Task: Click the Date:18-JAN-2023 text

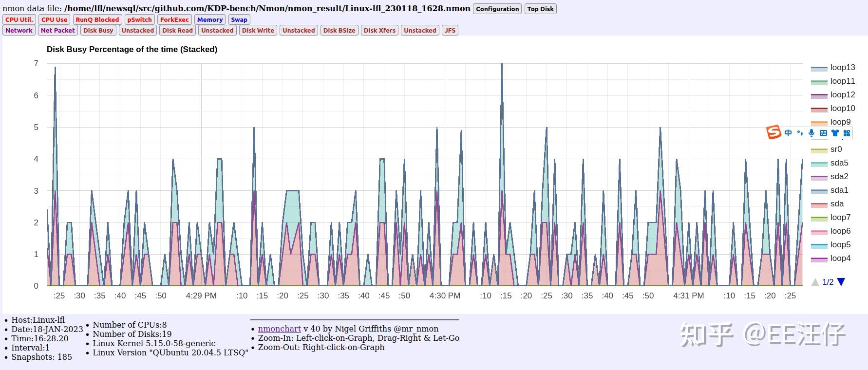Action: coord(47,329)
